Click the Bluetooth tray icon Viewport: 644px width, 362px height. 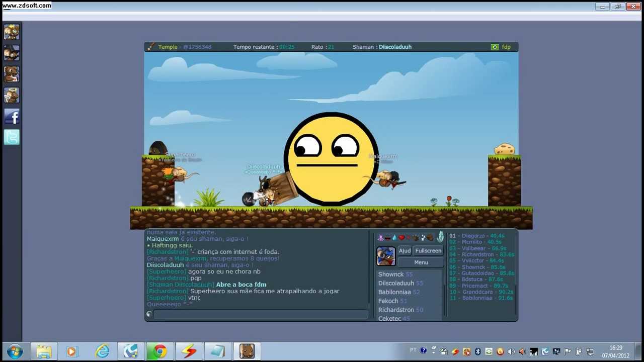pyautogui.click(x=478, y=351)
